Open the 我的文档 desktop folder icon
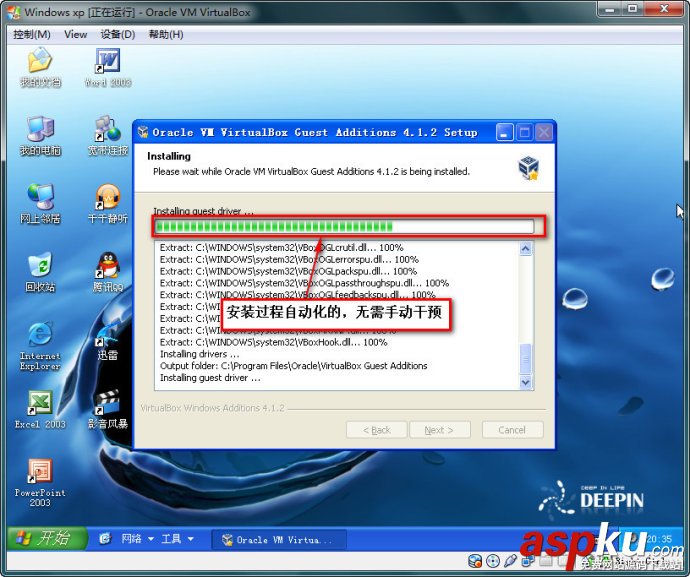Screen dimensions: 690x577 (x=40, y=67)
